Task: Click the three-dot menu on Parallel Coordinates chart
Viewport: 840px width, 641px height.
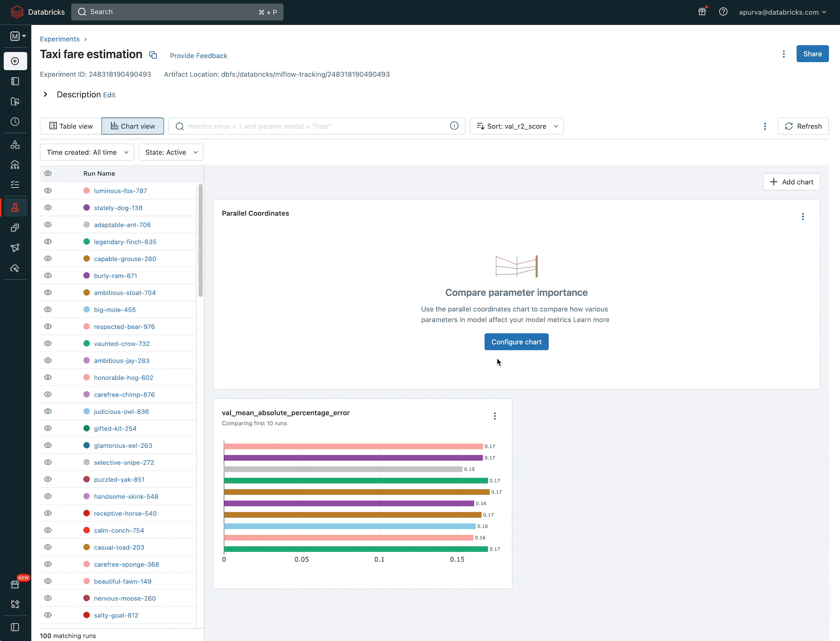Action: pos(803,215)
